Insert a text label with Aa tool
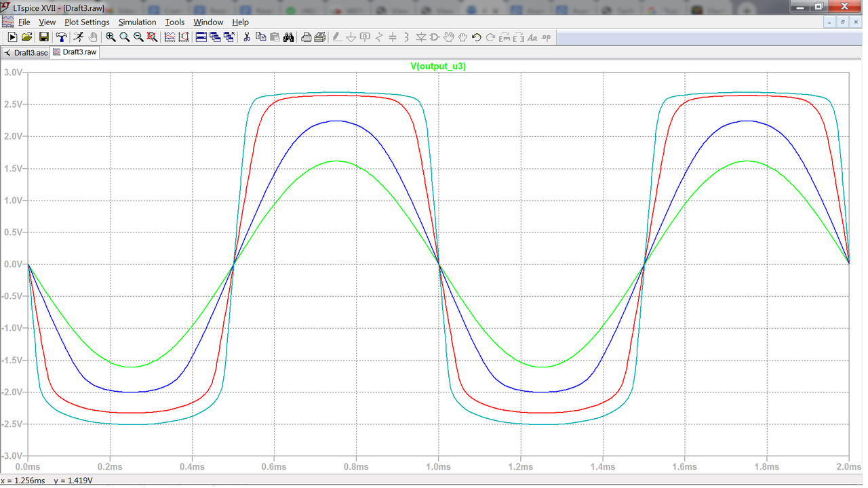868x488 pixels. [x=532, y=37]
